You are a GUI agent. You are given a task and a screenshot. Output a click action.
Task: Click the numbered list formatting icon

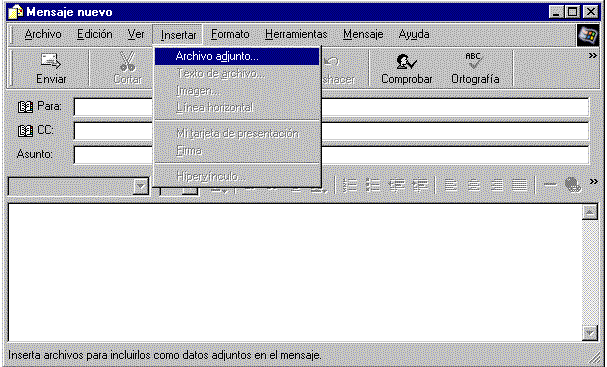coord(350,185)
